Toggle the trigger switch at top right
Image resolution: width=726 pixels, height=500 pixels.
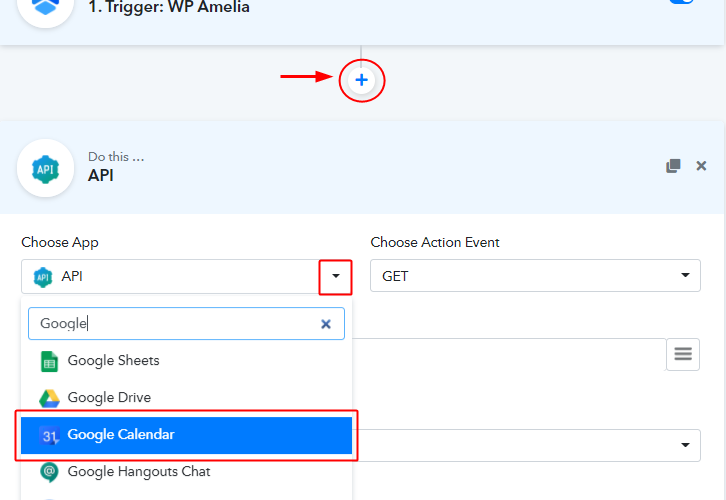click(681, 1)
